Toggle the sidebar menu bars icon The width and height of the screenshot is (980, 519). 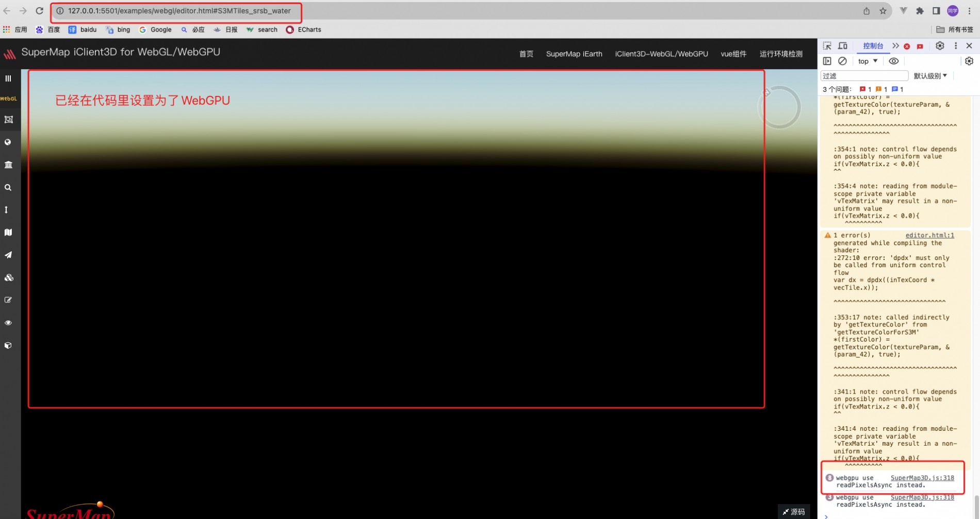[x=8, y=78]
